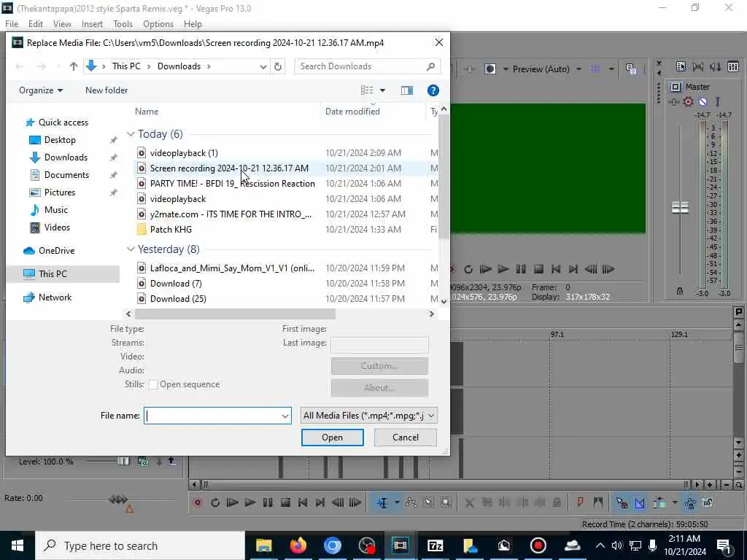The image size is (747, 560).
Task: Open the Options menu
Action: coord(158,24)
